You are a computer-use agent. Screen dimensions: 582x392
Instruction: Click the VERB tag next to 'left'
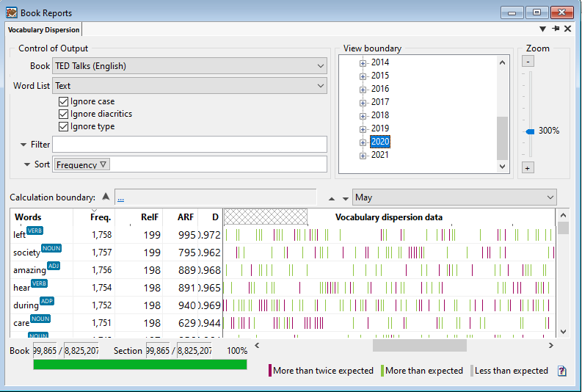pos(36,231)
